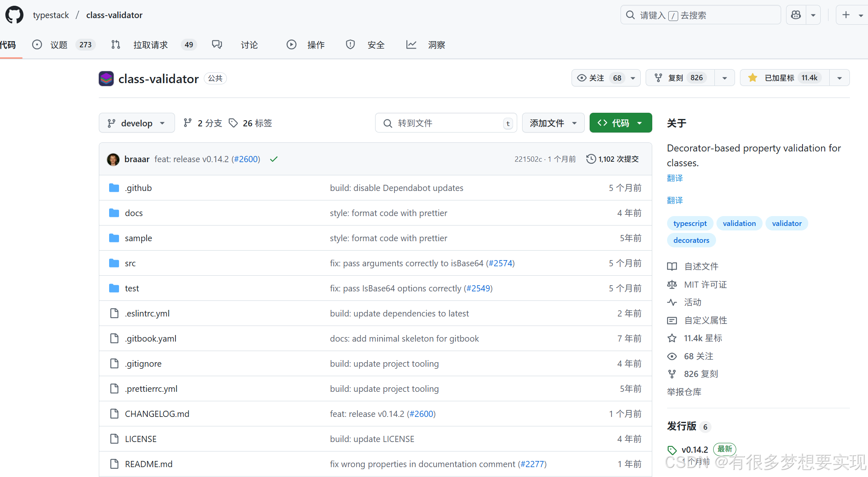Open the test folder
The height and width of the screenshot is (477, 868).
coord(132,289)
